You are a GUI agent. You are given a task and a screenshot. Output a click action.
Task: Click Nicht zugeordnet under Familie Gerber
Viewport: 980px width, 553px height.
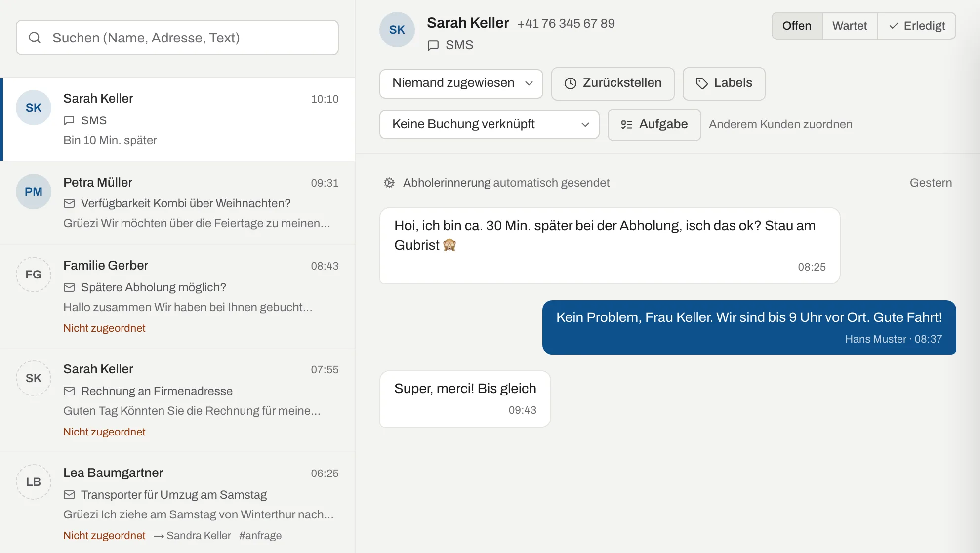click(x=104, y=328)
